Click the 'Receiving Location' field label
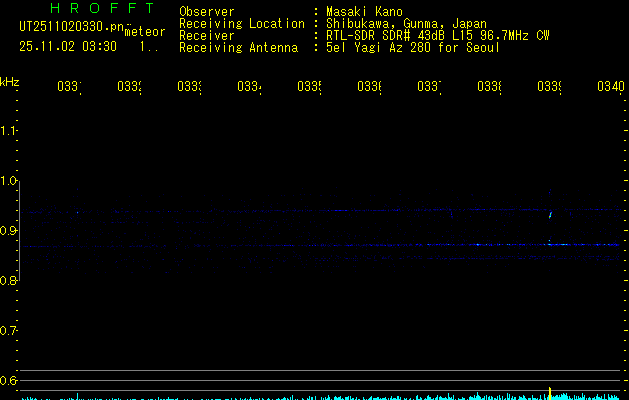 tap(241, 24)
